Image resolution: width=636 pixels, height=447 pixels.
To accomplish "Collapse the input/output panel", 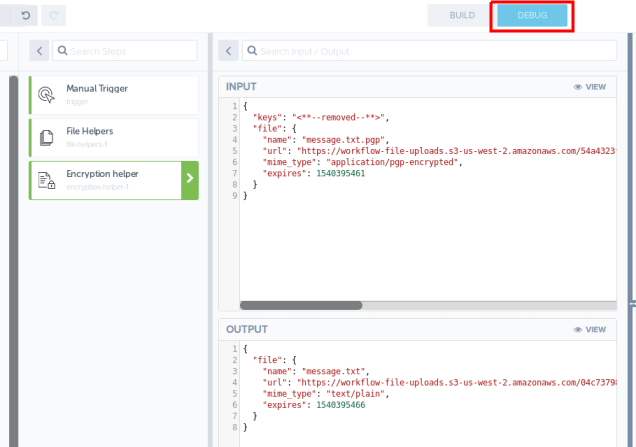I will click(228, 51).
